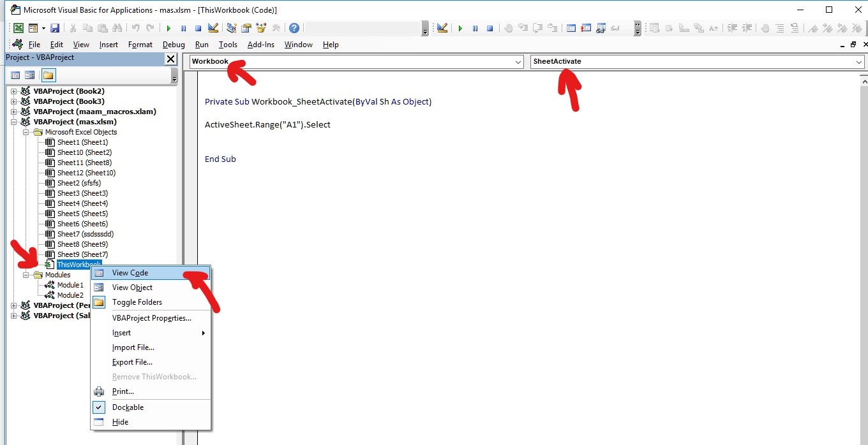Click the Step Over debug icon
This screenshot has height=445, width=868.
click(537, 28)
